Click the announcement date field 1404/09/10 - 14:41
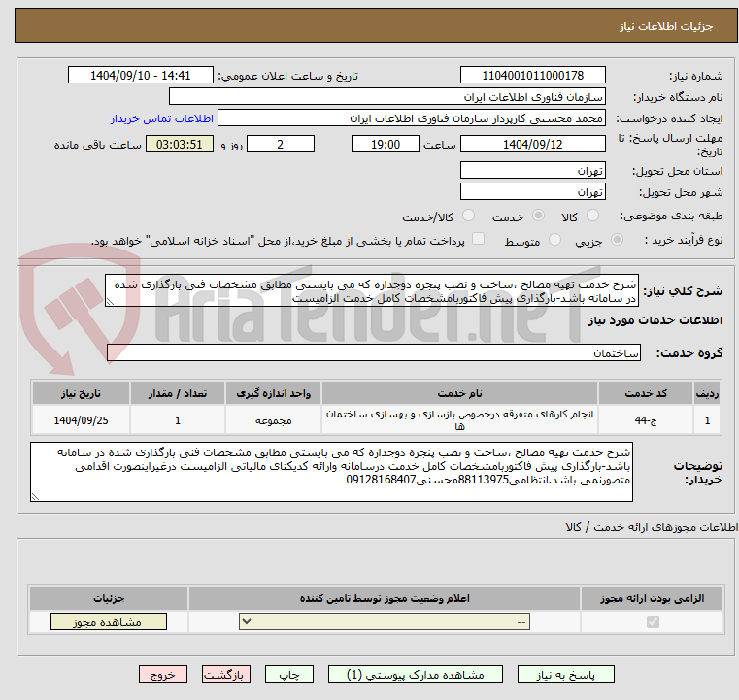The height and width of the screenshot is (700, 739). coord(141,76)
